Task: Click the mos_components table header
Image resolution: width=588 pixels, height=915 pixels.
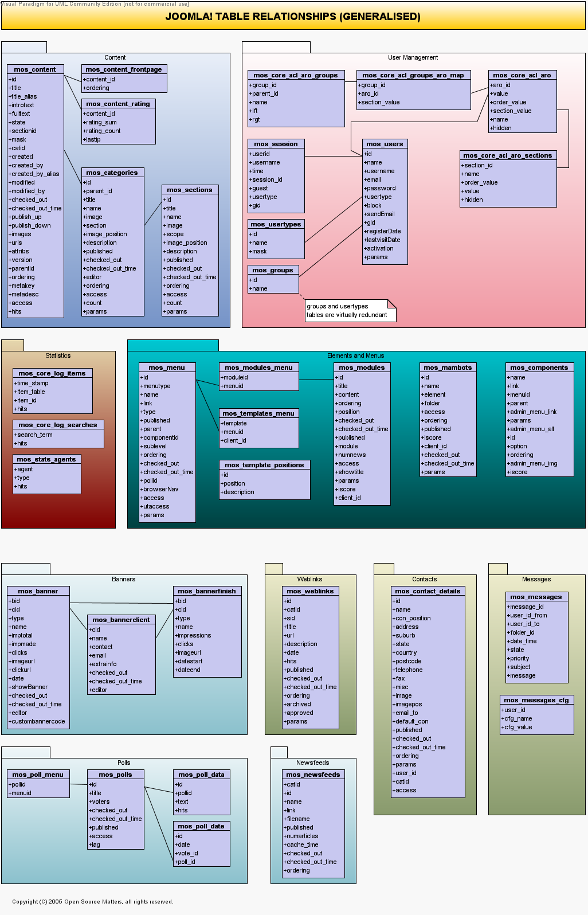Action: coord(539,367)
